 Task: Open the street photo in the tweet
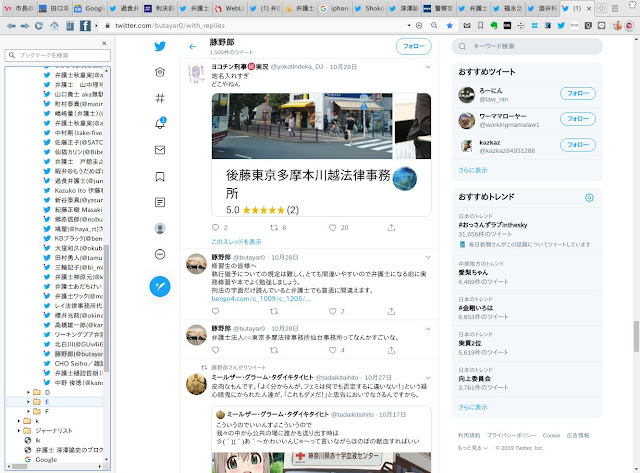click(x=302, y=126)
